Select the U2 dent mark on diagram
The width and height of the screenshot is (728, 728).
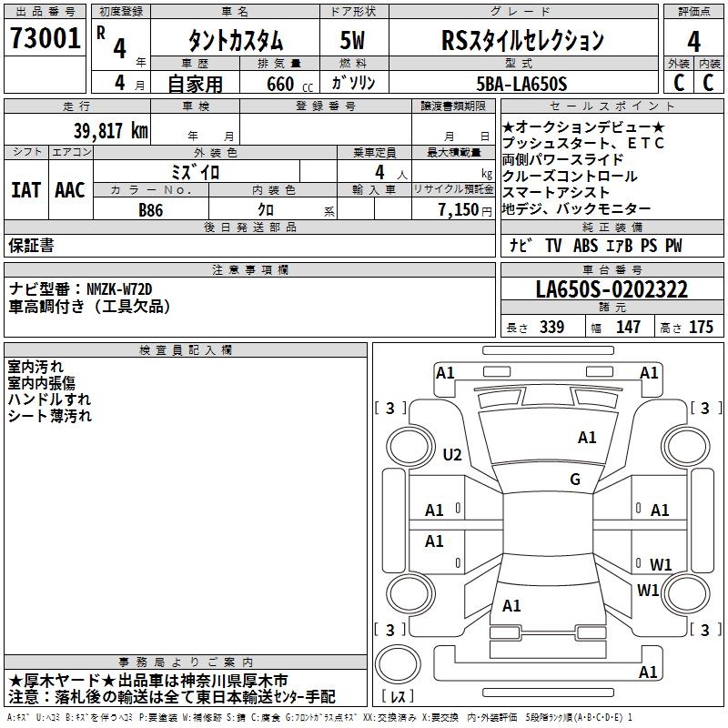coord(452,454)
